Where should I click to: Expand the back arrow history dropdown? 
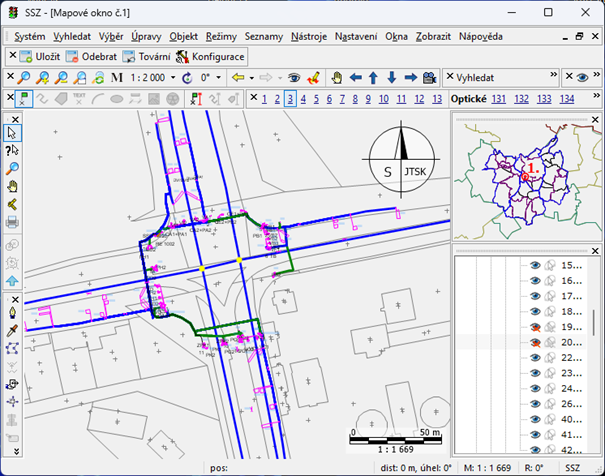pos(250,77)
